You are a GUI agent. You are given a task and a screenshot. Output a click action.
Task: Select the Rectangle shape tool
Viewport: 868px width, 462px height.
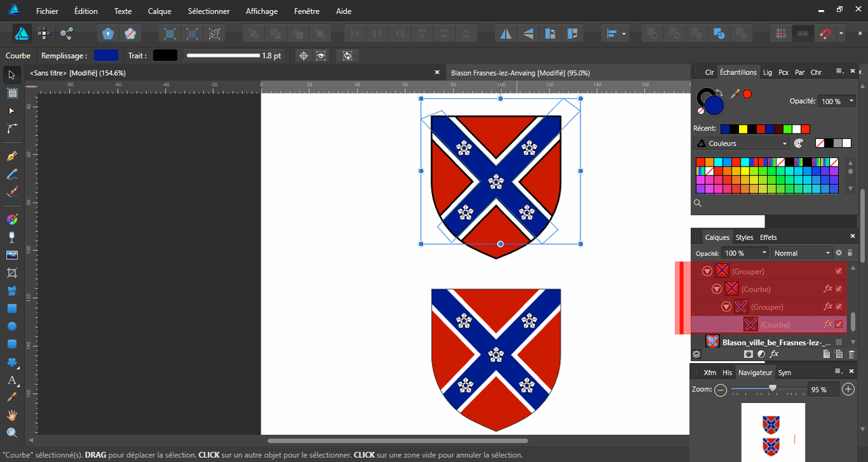click(12, 308)
